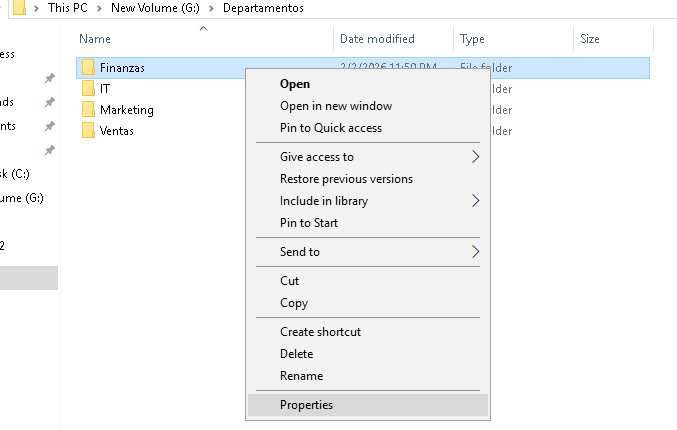Click Delete in the context menu
Image resolution: width=677 pixels, height=430 pixels.
click(x=296, y=354)
